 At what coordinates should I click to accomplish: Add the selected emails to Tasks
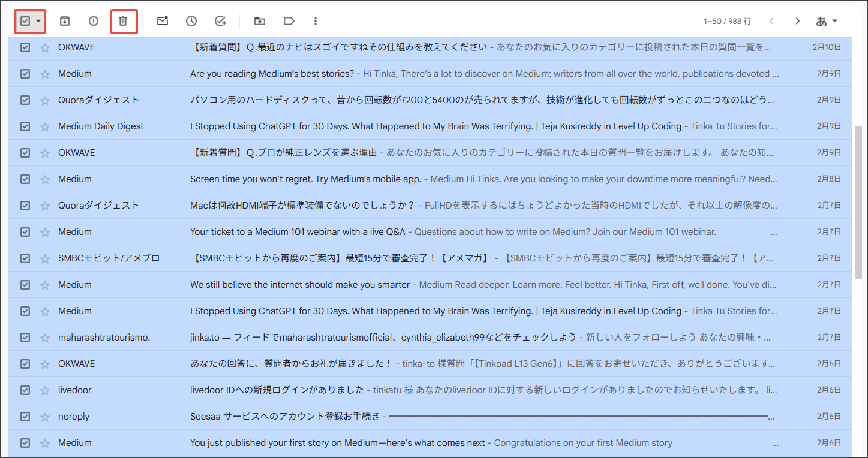coord(220,20)
